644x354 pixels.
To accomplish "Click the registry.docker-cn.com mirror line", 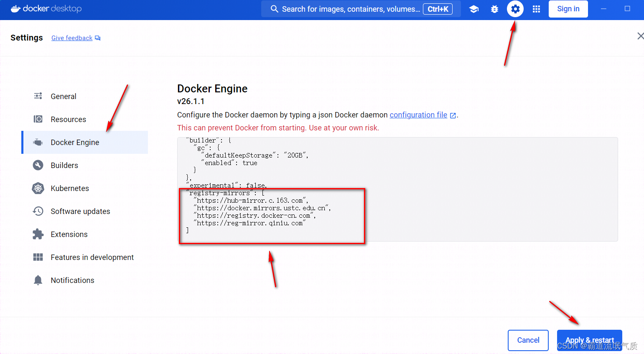I will 255,216.
